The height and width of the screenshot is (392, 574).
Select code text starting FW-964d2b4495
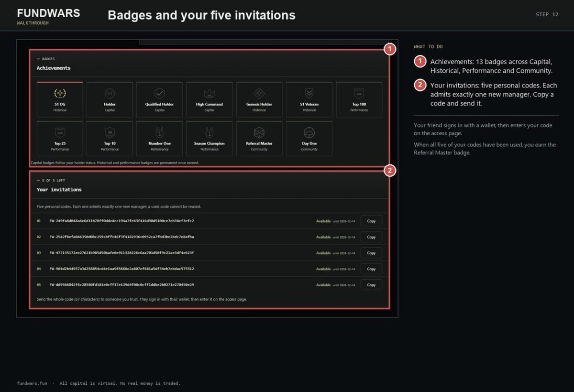click(121, 269)
